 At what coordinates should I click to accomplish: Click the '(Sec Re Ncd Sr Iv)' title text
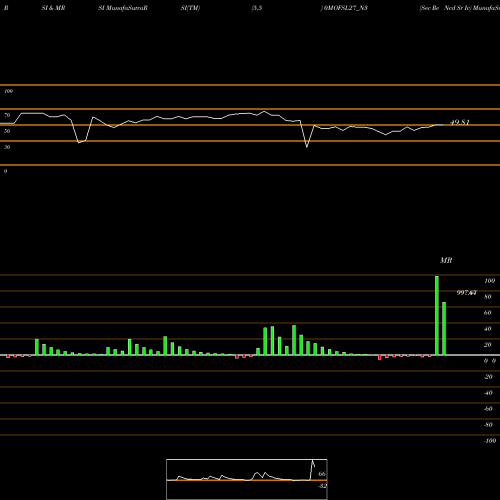(445, 8)
